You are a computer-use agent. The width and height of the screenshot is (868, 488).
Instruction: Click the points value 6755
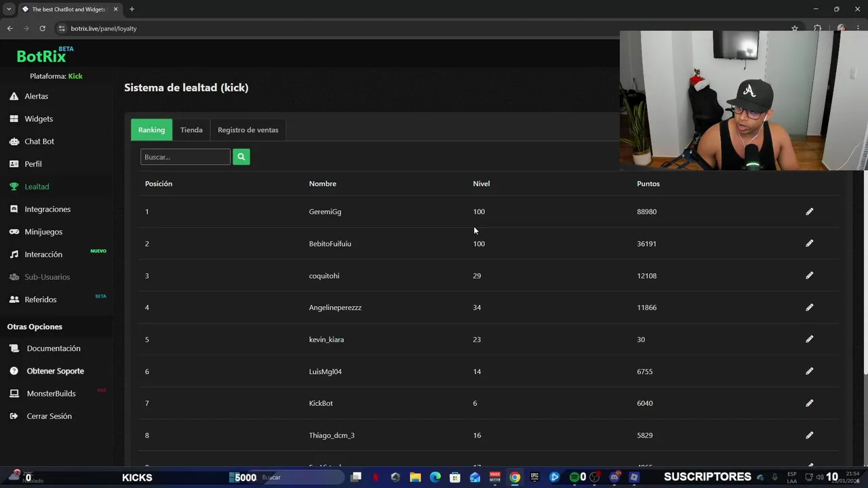pos(645,371)
